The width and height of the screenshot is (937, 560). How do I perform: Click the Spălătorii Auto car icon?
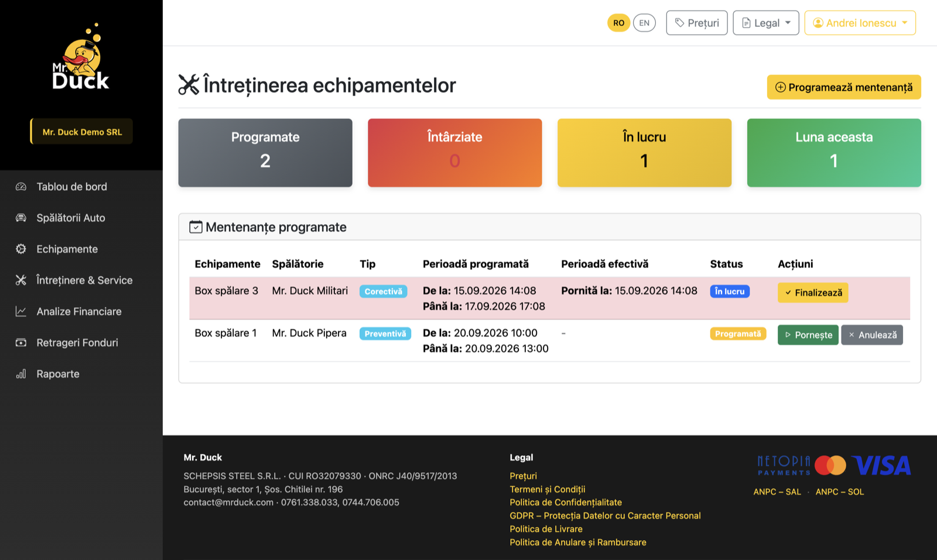21,218
